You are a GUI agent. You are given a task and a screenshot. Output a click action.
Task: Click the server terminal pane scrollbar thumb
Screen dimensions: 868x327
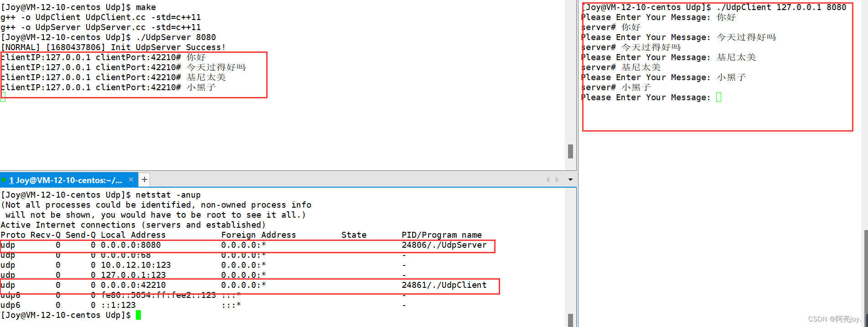click(x=570, y=151)
